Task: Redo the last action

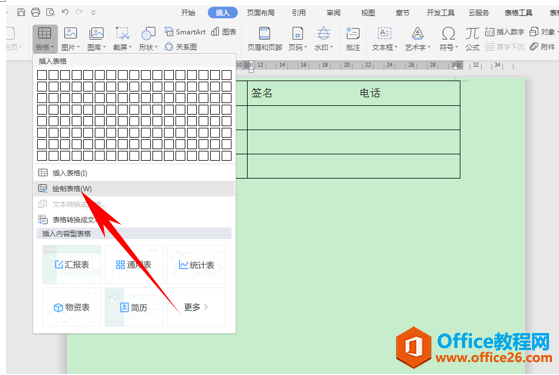Action: (x=79, y=12)
